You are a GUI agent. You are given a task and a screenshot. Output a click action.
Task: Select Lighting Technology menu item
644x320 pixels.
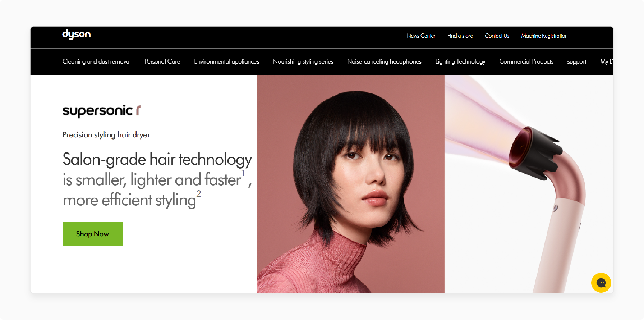pos(460,61)
